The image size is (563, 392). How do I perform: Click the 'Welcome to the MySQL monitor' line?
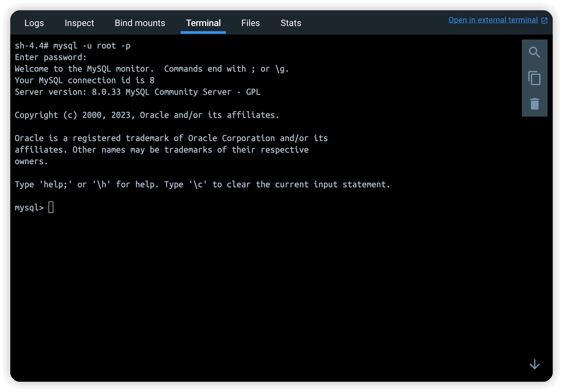tap(152, 69)
